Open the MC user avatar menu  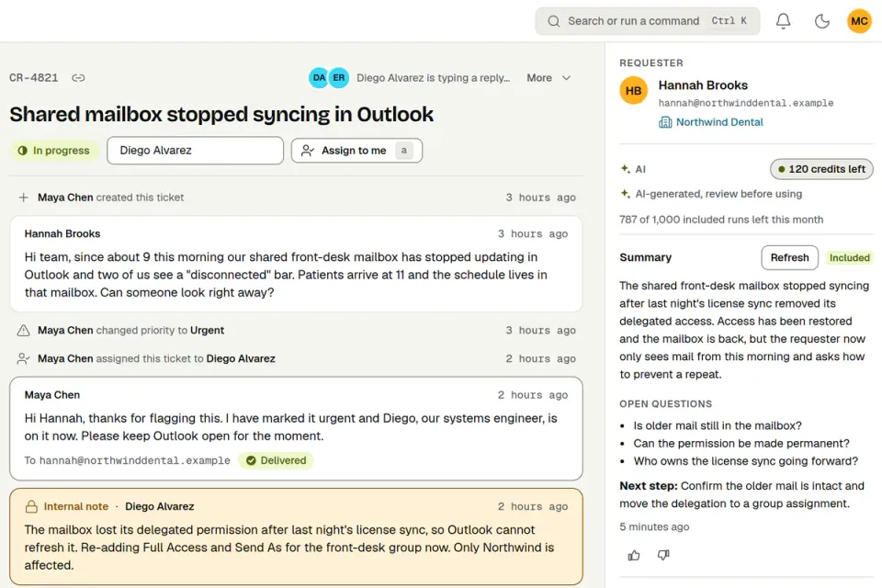coord(859,21)
